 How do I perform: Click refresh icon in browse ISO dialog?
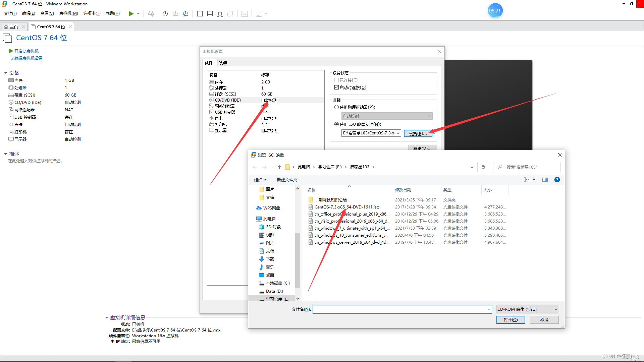click(483, 167)
